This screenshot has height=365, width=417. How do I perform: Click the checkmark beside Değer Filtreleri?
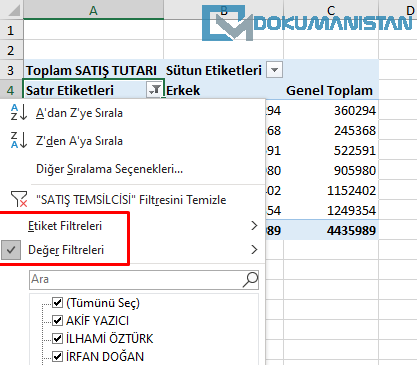pyautogui.click(x=11, y=250)
